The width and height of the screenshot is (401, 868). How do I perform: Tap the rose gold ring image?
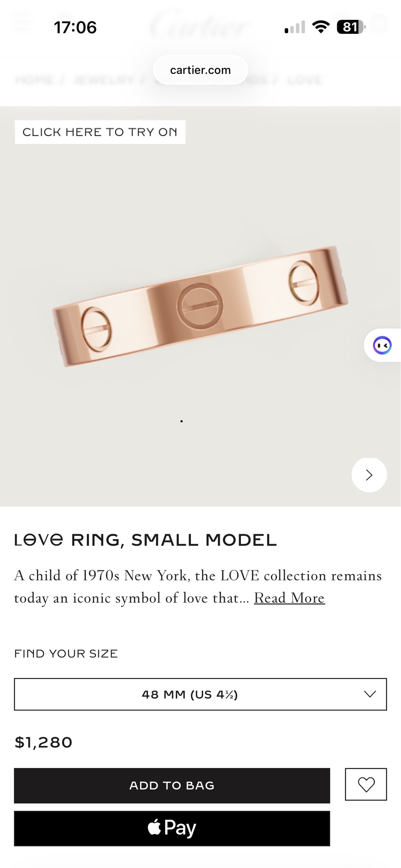tap(200, 306)
